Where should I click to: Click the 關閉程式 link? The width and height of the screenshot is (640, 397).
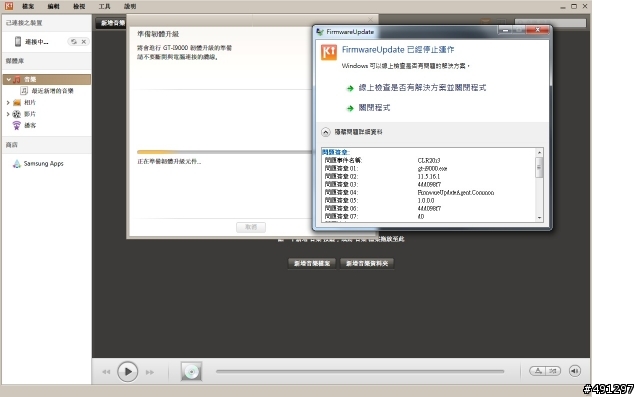pyautogui.click(x=374, y=108)
